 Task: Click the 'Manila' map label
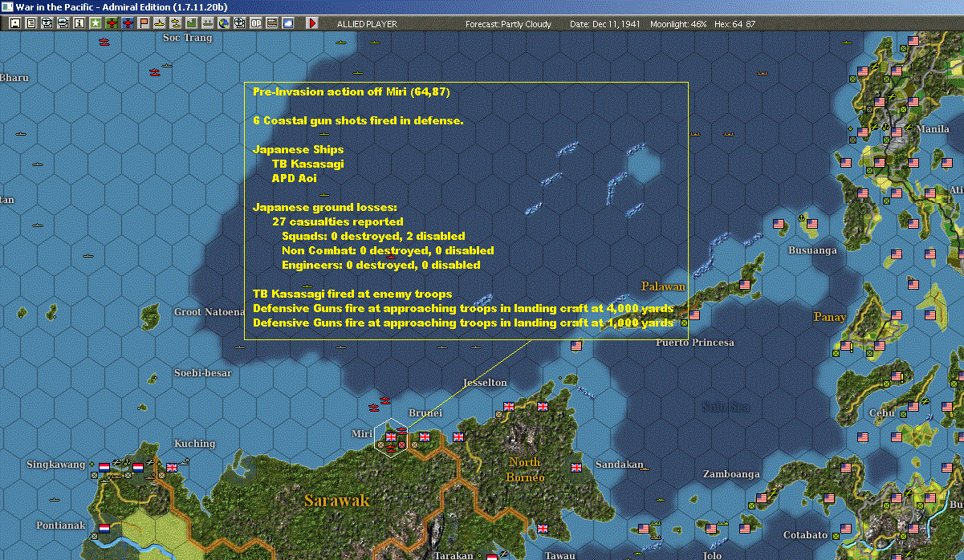pyautogui.click(x=933, y=129)
